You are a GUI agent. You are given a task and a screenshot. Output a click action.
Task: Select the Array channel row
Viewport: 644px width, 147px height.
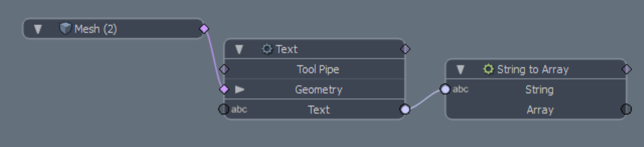coord(536,109)
